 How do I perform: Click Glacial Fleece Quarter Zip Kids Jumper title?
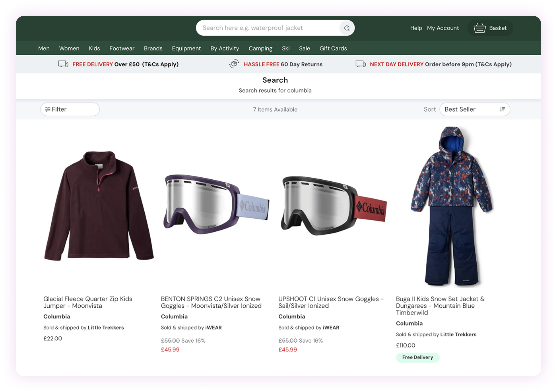click(88, 302)
